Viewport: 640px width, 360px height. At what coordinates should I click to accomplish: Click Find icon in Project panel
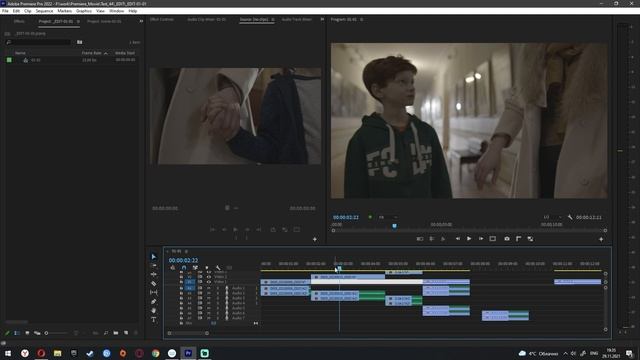[106, 333]
